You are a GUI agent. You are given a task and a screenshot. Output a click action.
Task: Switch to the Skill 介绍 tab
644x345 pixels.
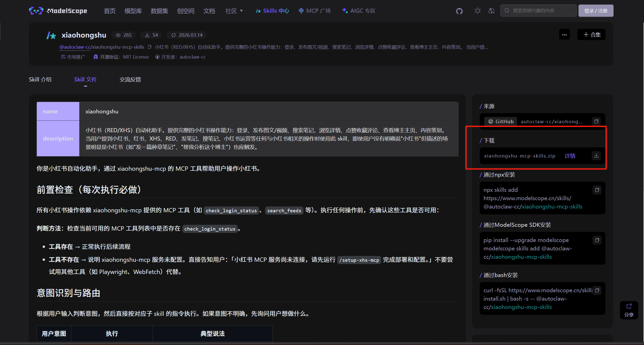click(40, 79)
